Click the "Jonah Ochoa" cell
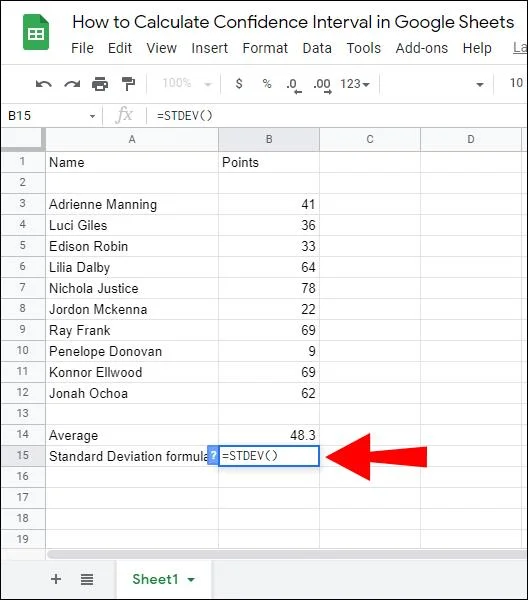This screenshot has width=528, height=600. coord(132,393)
